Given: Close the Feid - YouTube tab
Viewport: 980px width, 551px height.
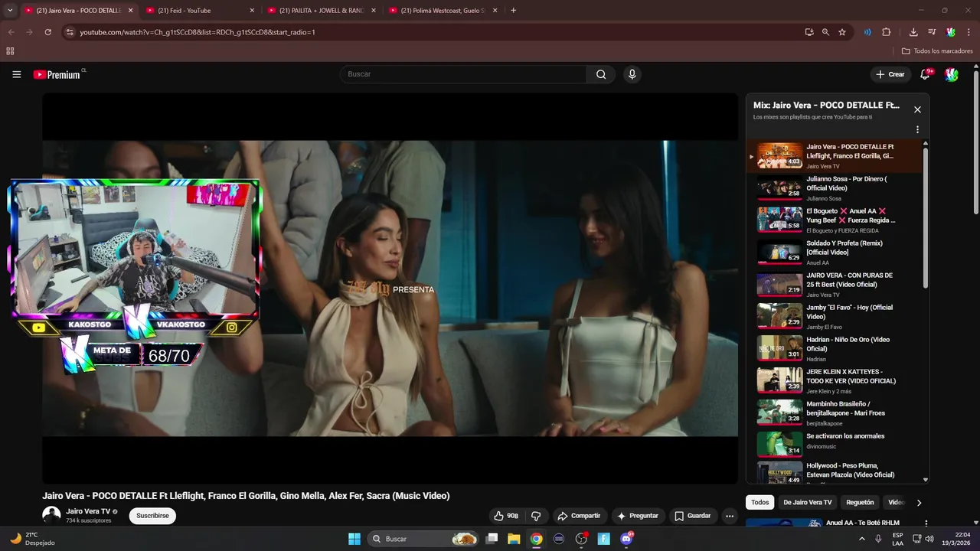Looking at the screenshot, I should (252, 11).
